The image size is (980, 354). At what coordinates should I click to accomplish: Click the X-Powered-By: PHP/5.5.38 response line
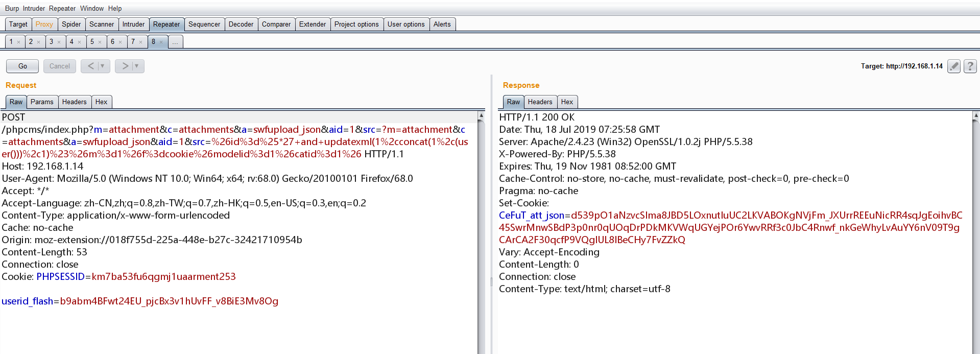coord(557,154)
